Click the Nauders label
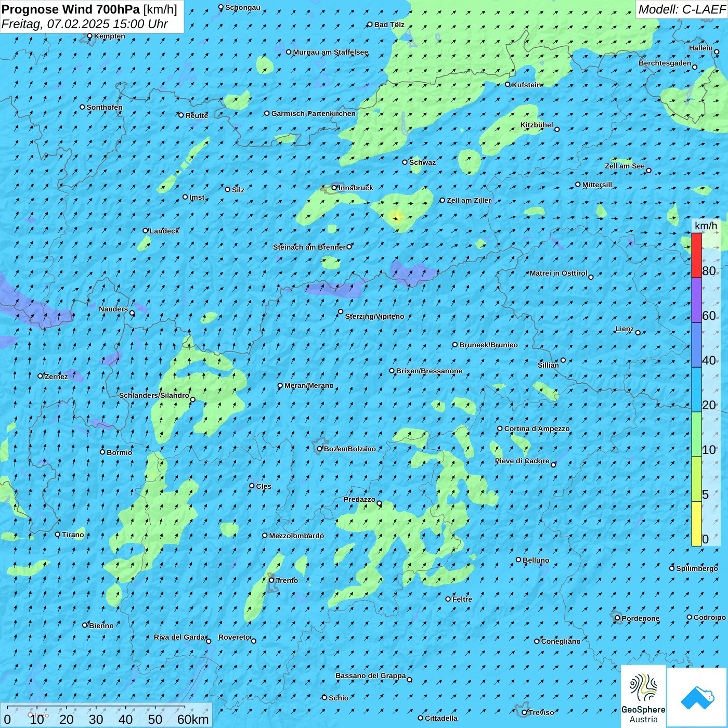Screen dimensions: 728x728 pyautogui.click(x=113, y=309)
